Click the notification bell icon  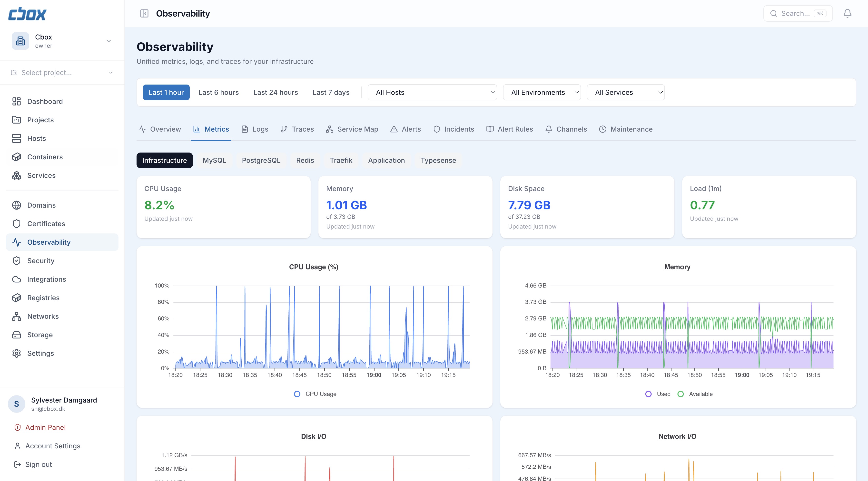(x=848, y=13)
